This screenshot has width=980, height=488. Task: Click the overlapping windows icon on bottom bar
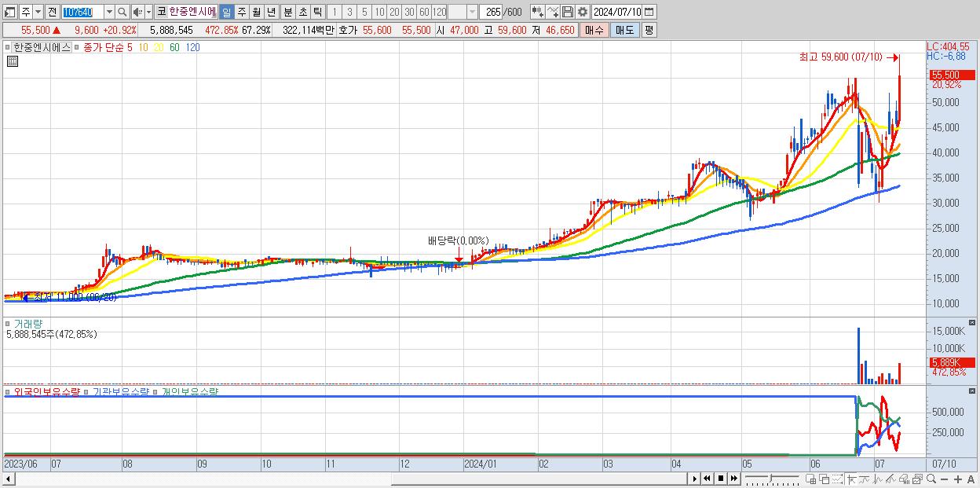[x=824, y=479]
